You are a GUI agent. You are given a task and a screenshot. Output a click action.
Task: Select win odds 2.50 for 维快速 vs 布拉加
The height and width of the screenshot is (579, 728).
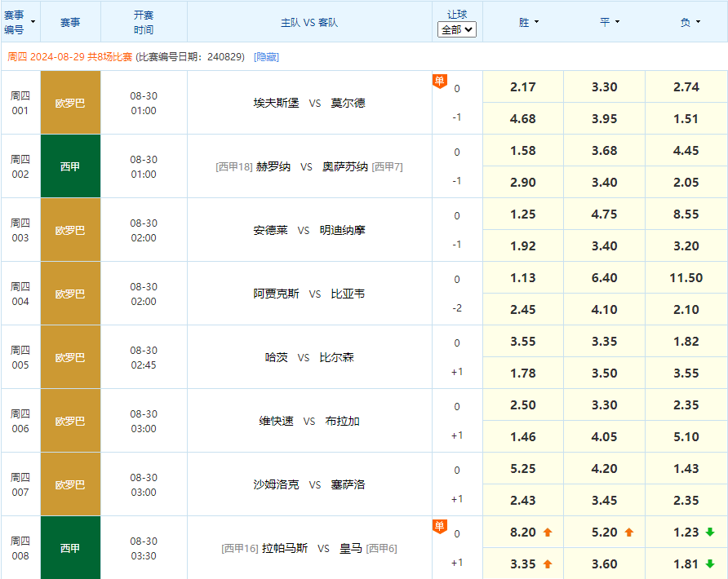(x=523, y=404)
